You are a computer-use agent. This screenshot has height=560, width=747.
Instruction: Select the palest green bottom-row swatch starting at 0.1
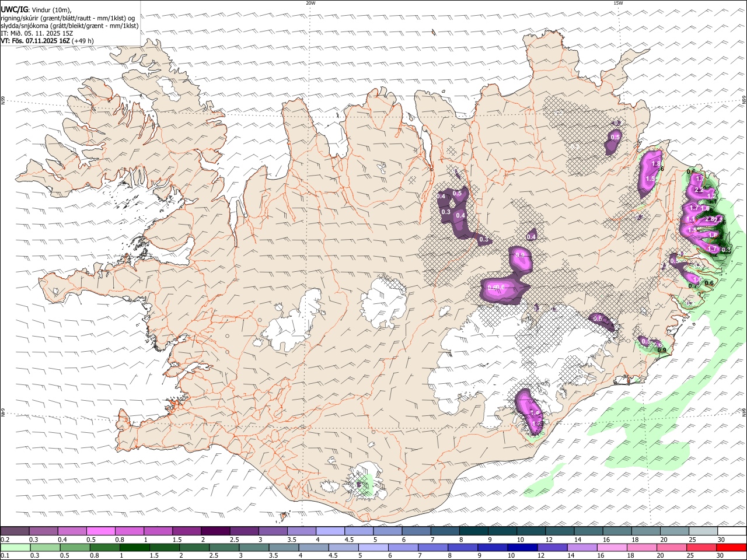click(x=15, y=548)
